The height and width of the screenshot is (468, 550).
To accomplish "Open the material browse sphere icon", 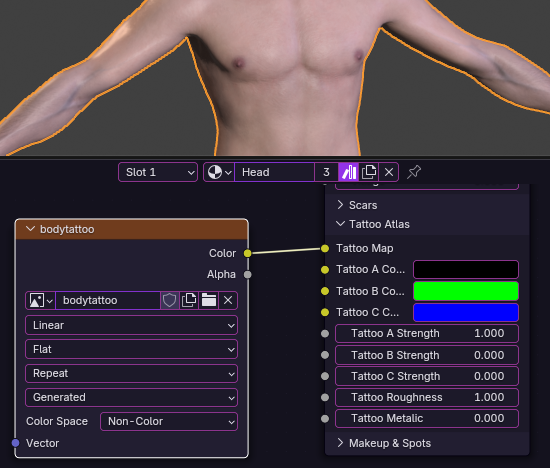I will (219, 172).
